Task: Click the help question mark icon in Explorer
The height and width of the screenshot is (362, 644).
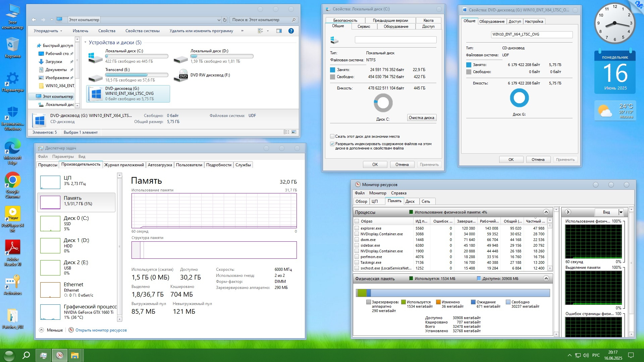Action: (291, 31)
